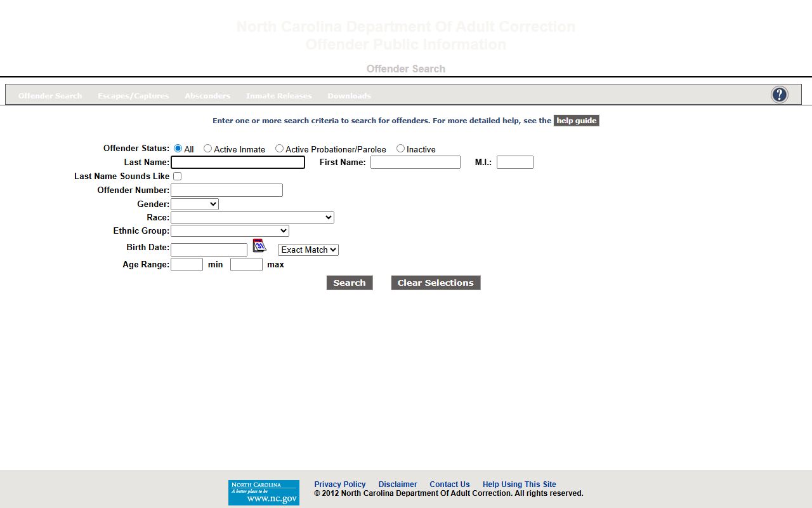This screenshot has width=812, height=508.
Task: Open the birth date calendar picker
Action: click(259, 246)
